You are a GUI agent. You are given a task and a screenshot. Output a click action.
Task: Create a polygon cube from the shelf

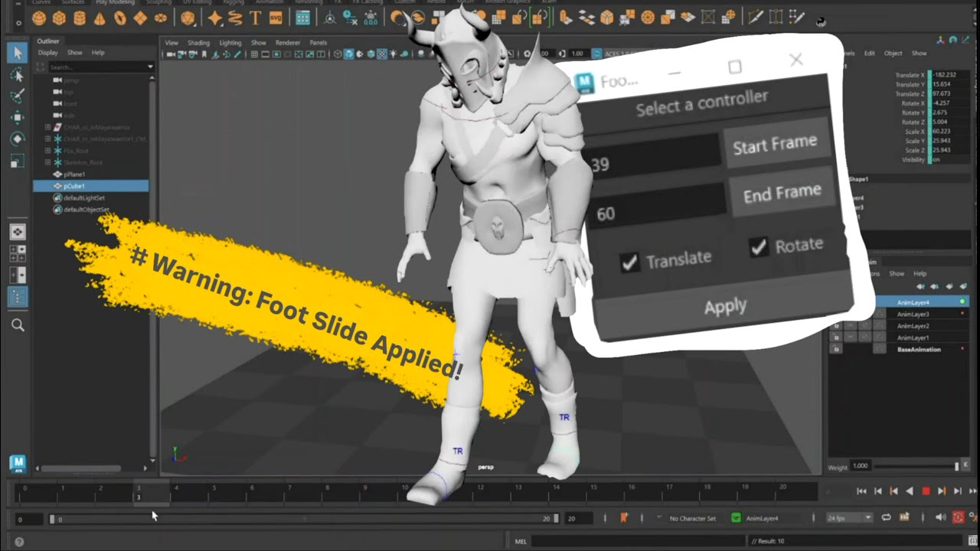point(59,17)
